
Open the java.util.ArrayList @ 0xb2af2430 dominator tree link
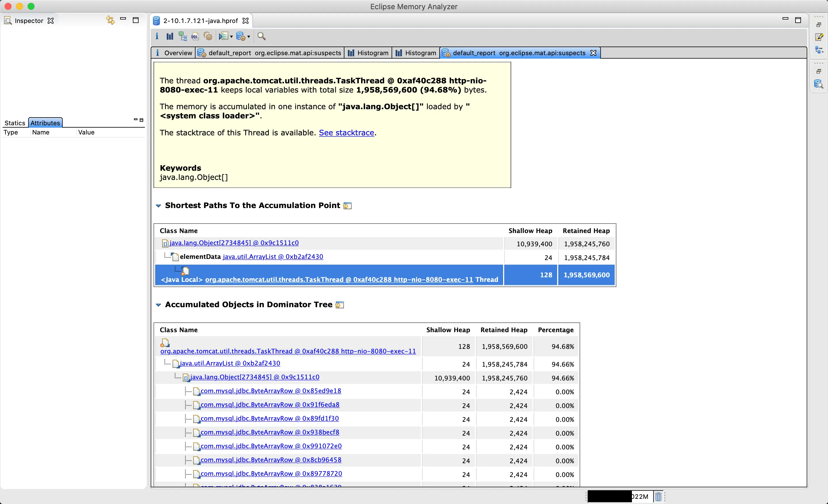click(x=230, y=363)
